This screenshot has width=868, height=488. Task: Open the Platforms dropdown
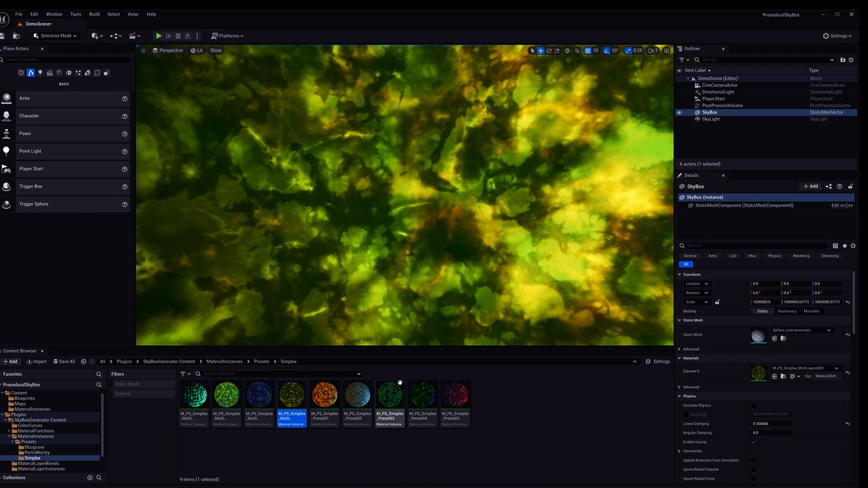[x=228, y=36]
